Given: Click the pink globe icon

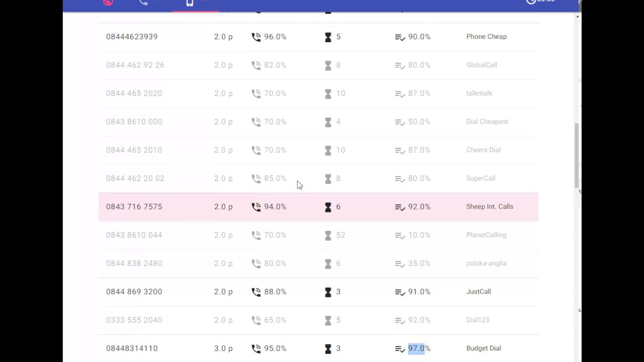Looking at the screenshot, I should [108, 3].
